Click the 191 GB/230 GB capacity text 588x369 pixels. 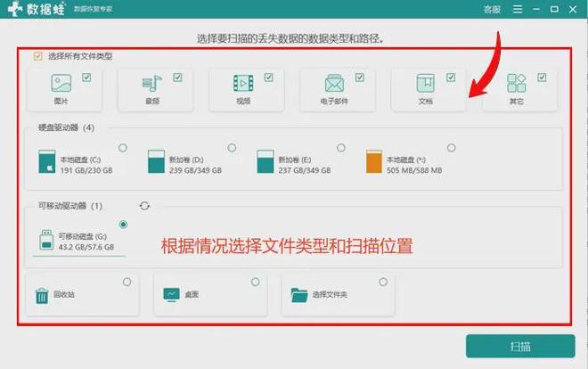86,170
